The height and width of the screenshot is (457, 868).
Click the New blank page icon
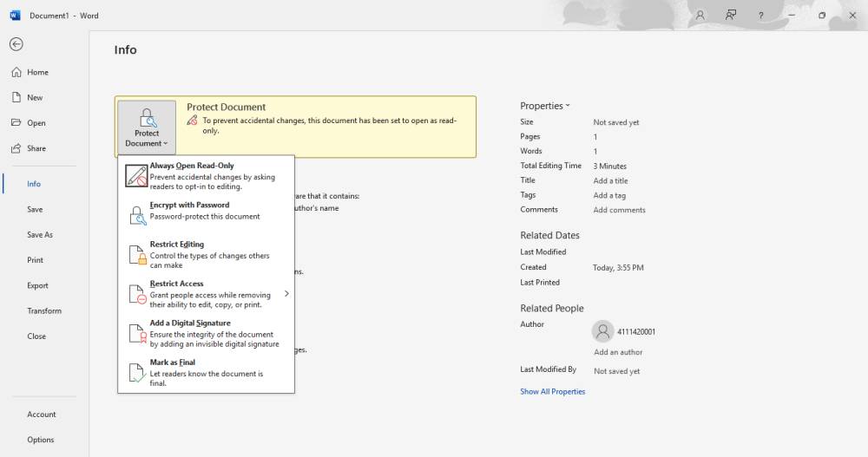(x=16, y=97)
